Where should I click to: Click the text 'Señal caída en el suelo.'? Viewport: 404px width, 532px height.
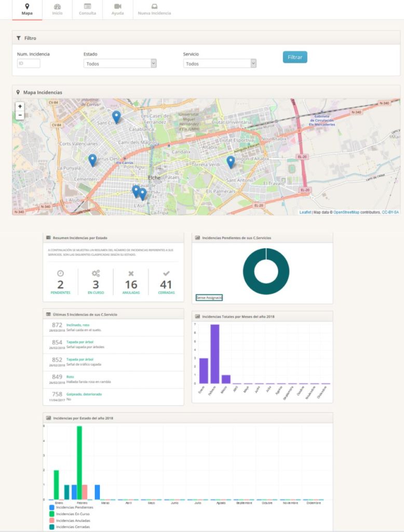[x=84, y=330]
